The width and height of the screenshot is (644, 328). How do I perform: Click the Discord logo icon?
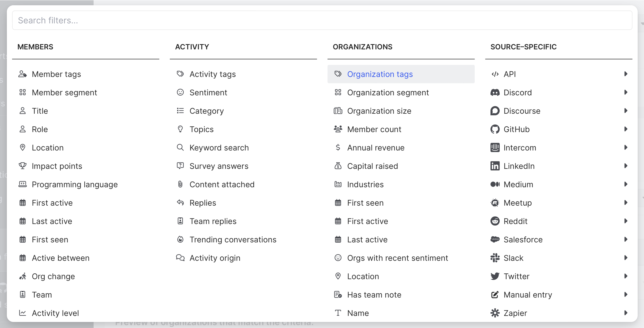[x=495, y=92]
